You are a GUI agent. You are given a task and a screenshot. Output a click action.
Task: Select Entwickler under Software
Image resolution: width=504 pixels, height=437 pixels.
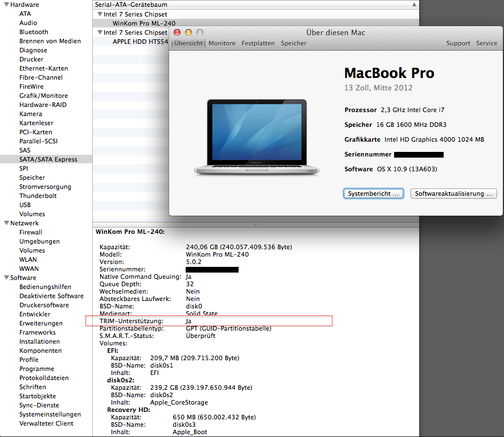click(35, 314)
